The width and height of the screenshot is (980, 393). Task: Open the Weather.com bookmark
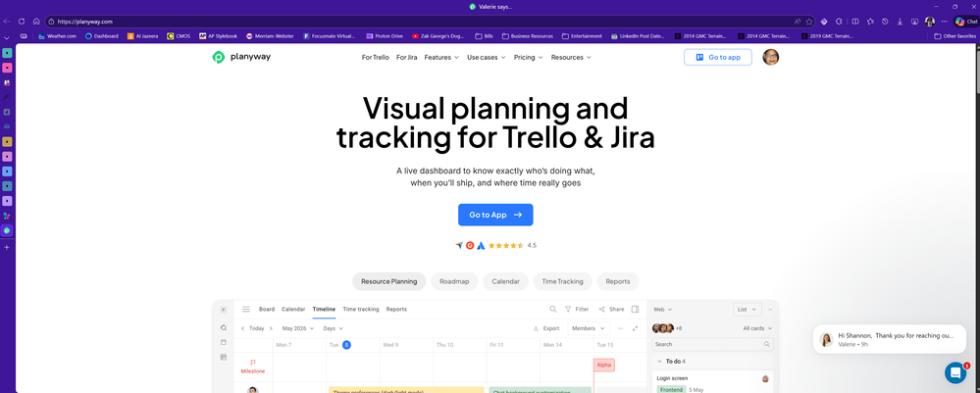point(58,36)
